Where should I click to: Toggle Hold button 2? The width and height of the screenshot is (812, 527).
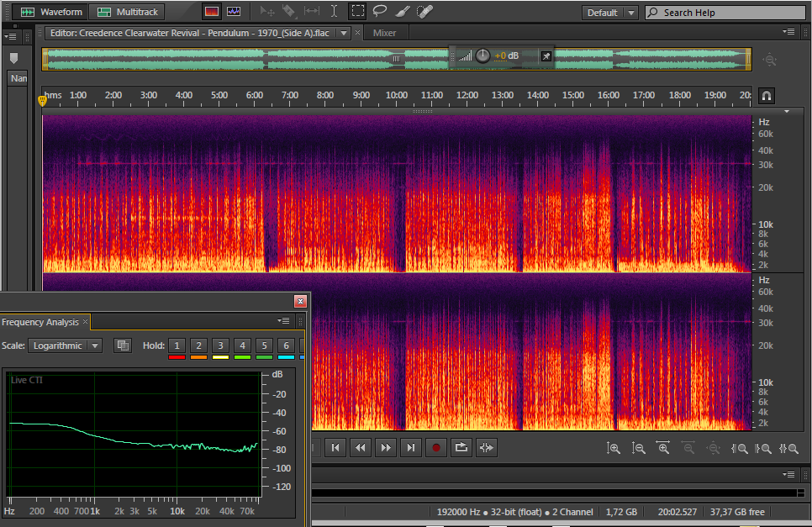tap(198, 345)
